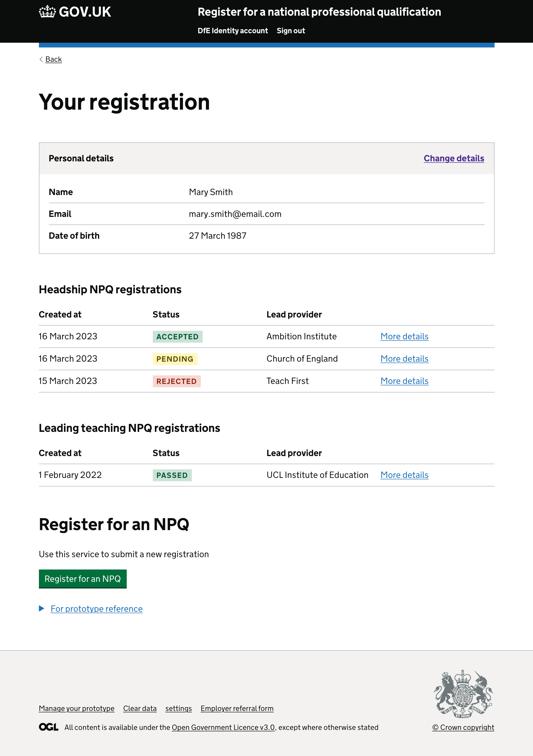Image resolution: width=533 pixels, height=756 pixels.
Task: Click More details for Teach First registration
Action: coord(404,381)
